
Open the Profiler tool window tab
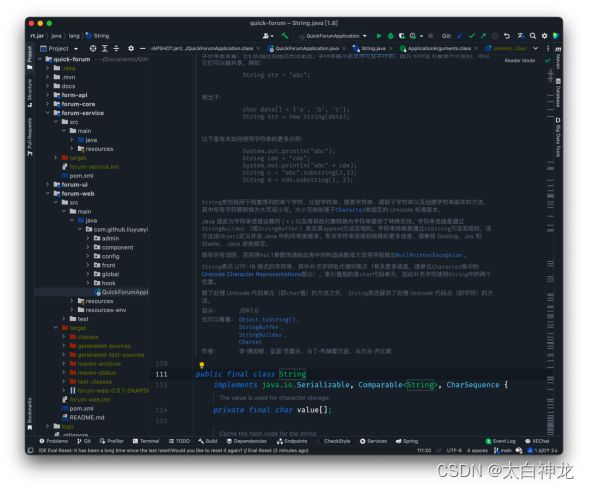click(112, 441)
